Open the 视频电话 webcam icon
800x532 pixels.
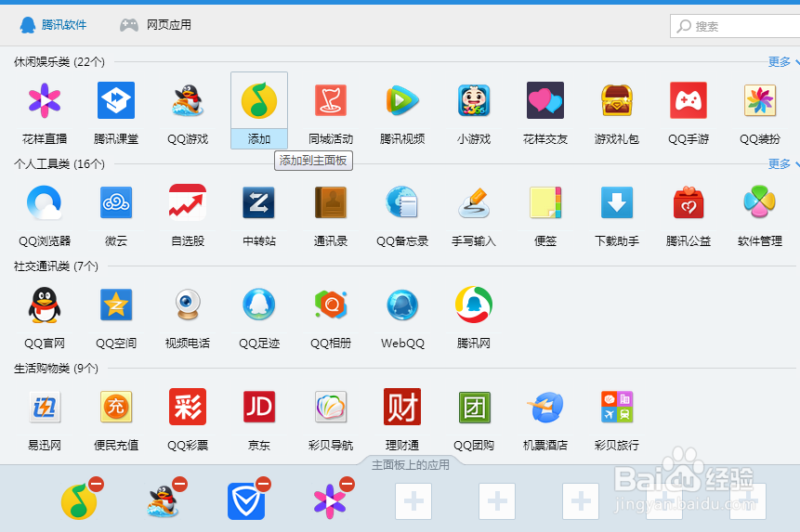[x=188, y=305]
